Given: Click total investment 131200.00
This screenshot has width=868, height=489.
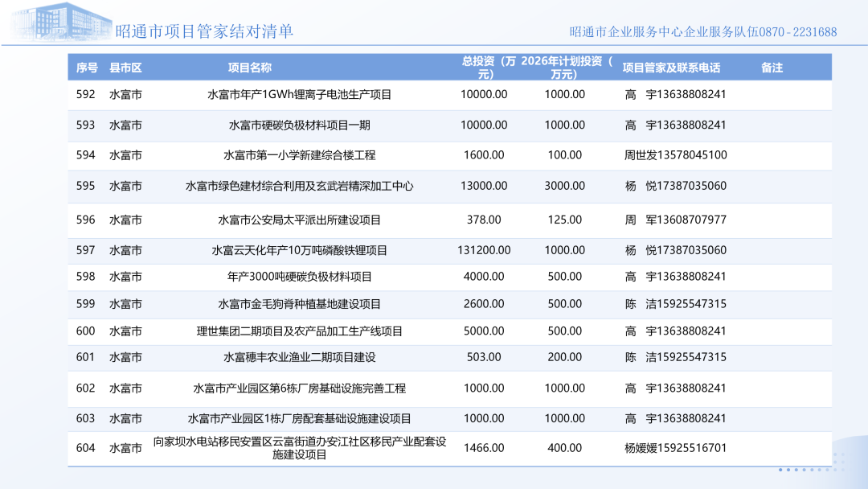Looking at the screenshot, I should click(x=484, y=250).
